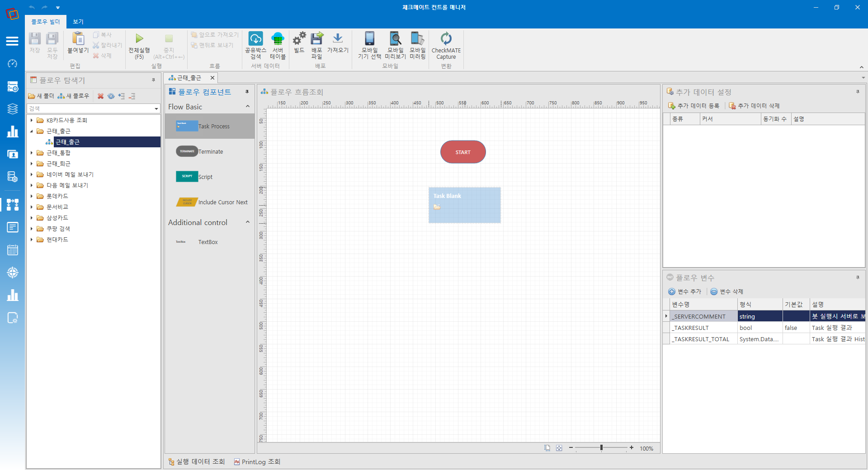Toggle the pin on 추가 데이터 설정 panel
This screenshot has width=868, height=470.
point(858,92)
